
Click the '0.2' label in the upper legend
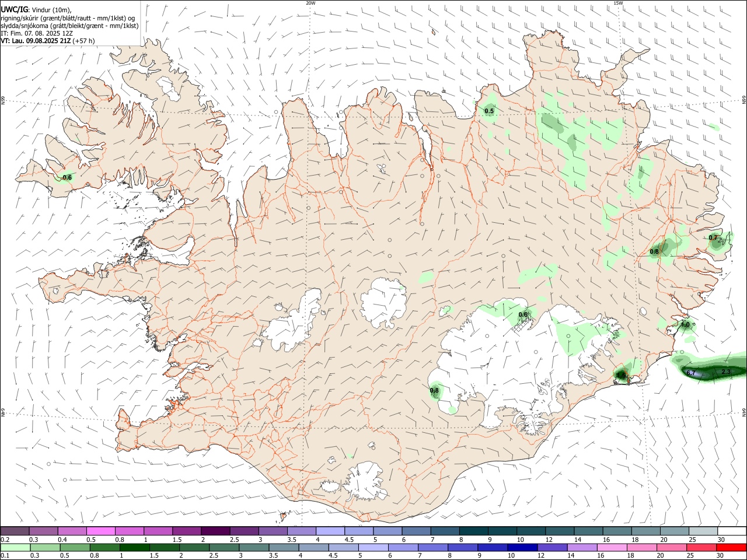(x=5, y=540)
